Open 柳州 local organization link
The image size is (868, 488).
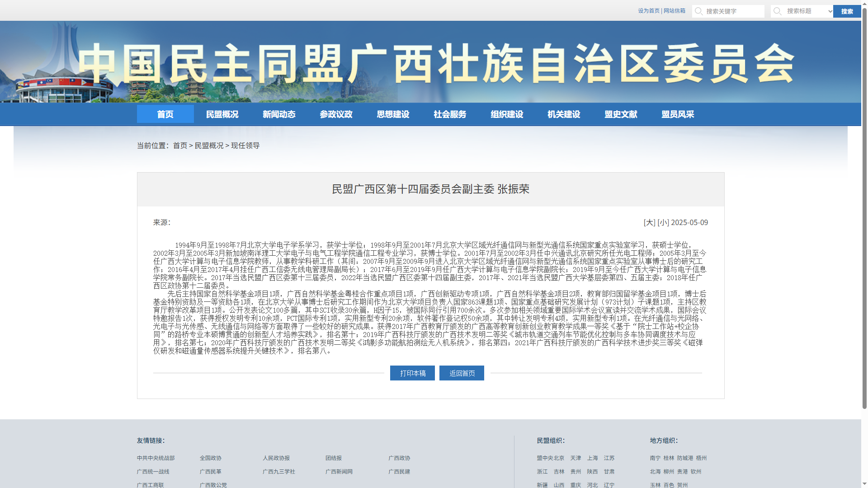click(669, 472)
